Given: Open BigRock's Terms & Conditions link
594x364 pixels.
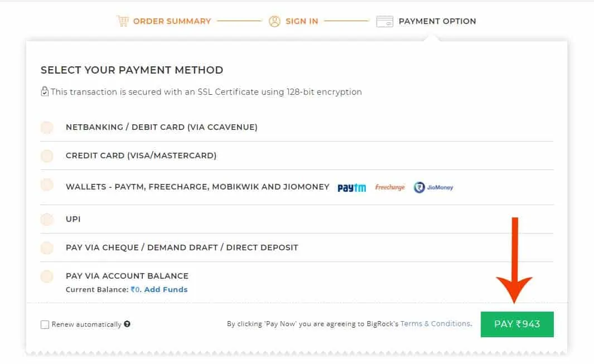Looking at the screenshot, I should pos(436,323).
